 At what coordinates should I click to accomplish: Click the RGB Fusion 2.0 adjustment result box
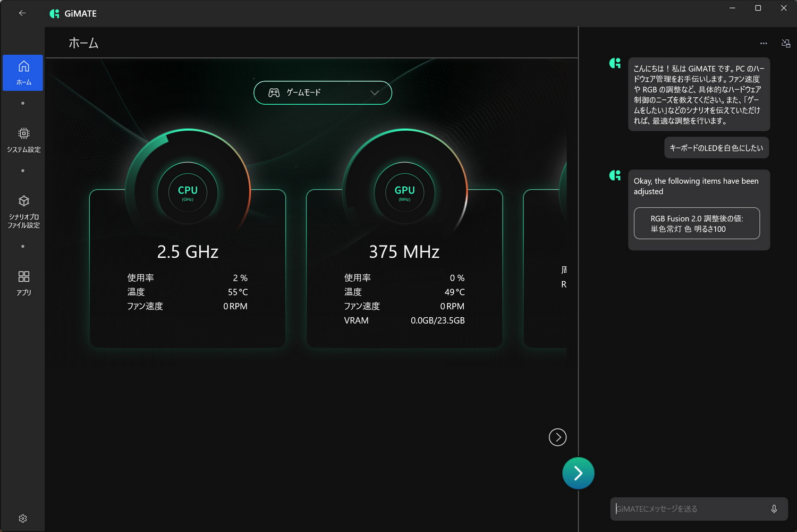point(697,223)
